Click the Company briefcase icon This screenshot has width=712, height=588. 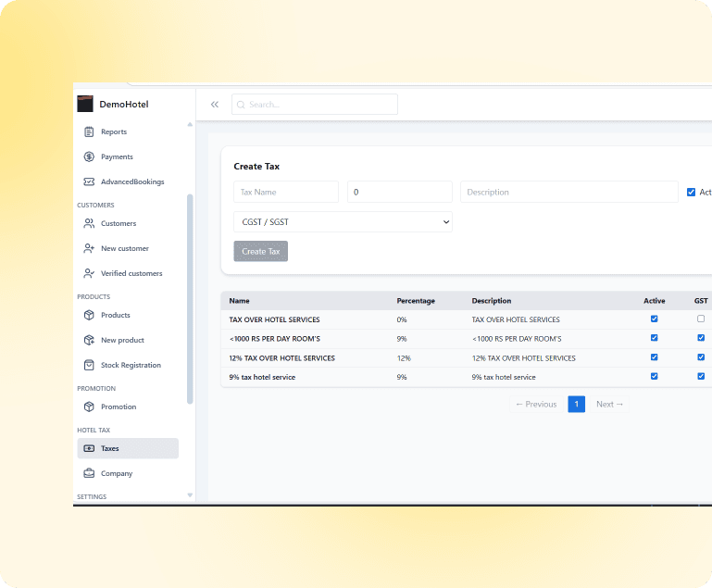pyautogui.click(x=89, y=473)
